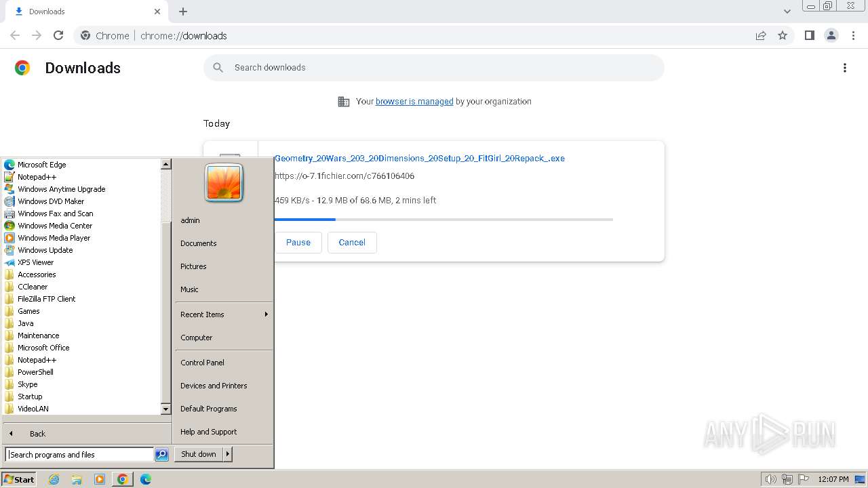Open the File Explorer taskbar icon

(77, 479)
